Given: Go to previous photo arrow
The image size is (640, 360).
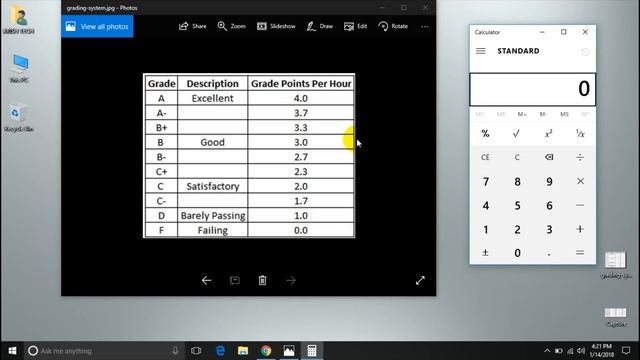Looking at the screenshot, I should pyautogui.click(x=207, y=280).
